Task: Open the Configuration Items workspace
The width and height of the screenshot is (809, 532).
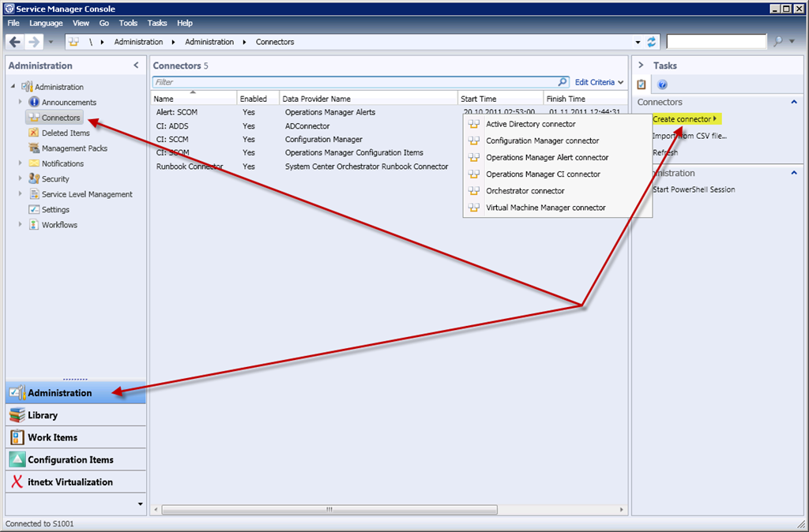Action: click(x=70, y=459)
